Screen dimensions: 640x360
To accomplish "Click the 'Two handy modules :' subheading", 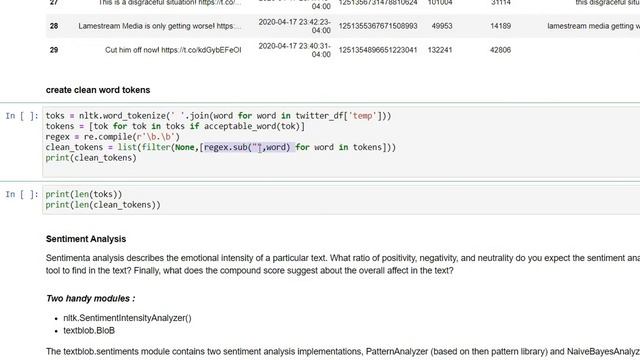I will pos(91,298).
